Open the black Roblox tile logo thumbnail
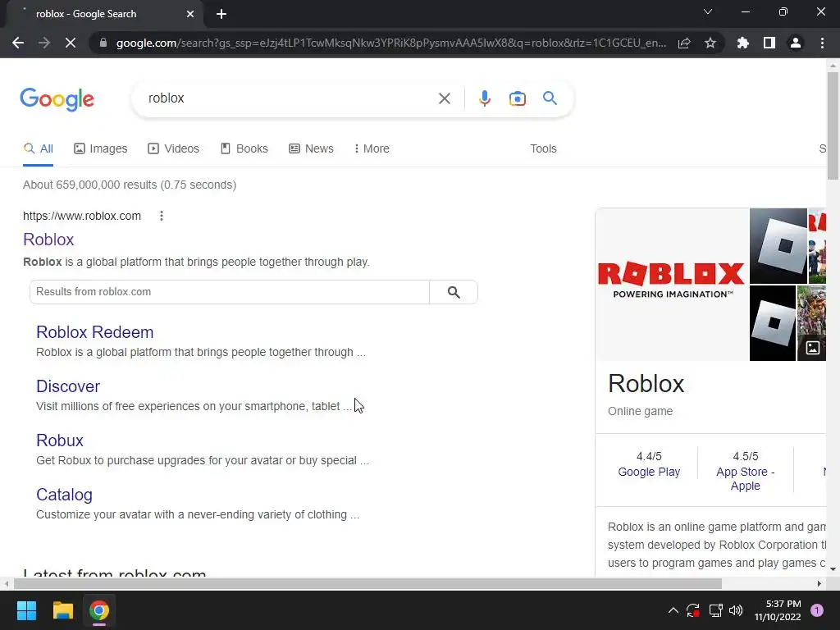Viewport: 840px width, 630px height. click(773, 323)
